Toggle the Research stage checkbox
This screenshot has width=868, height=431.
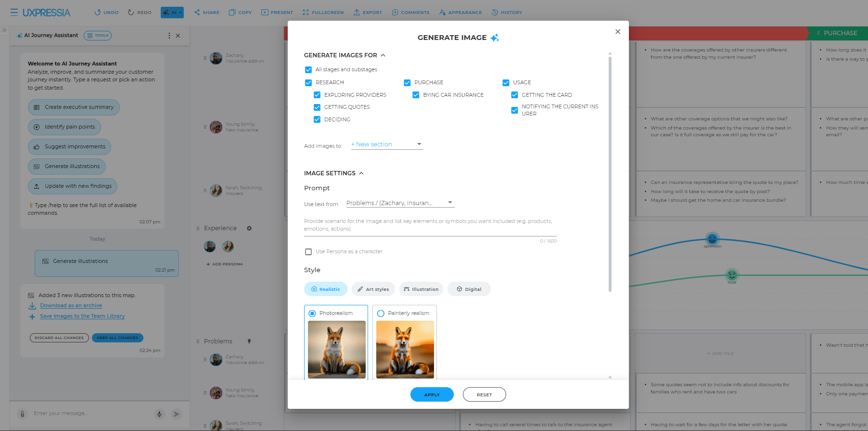click(x=308, y=83)
